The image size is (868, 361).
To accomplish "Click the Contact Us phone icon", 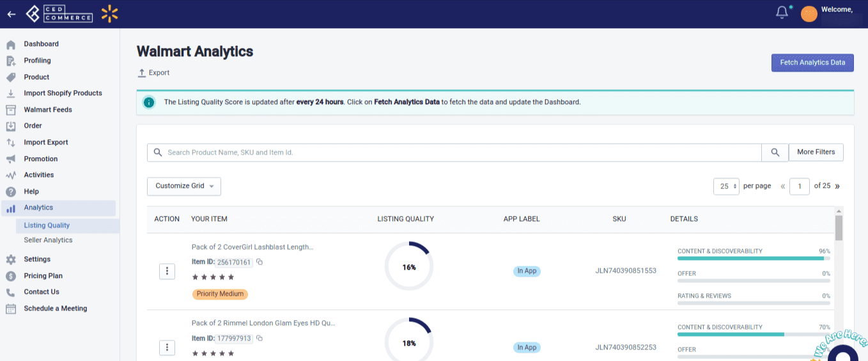I will point(11,292).
